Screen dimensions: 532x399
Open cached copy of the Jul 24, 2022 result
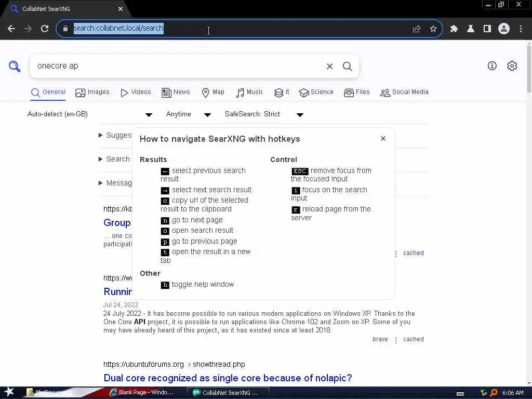[x=413, y=339]
